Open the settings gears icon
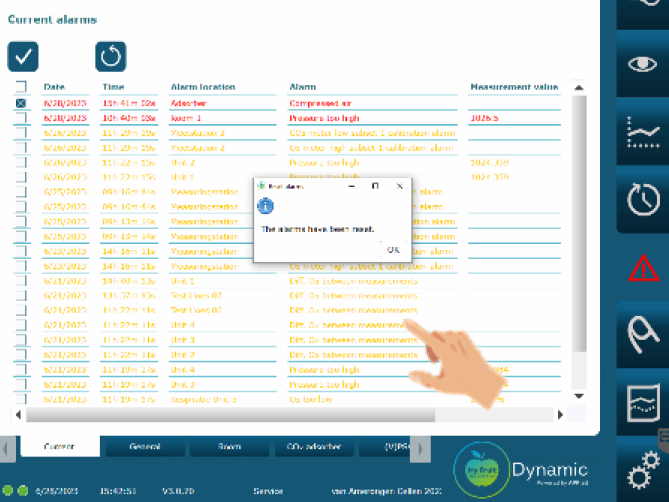Image resolution: width=669 pixels, height=502 pixels. (x=641, y=472)
